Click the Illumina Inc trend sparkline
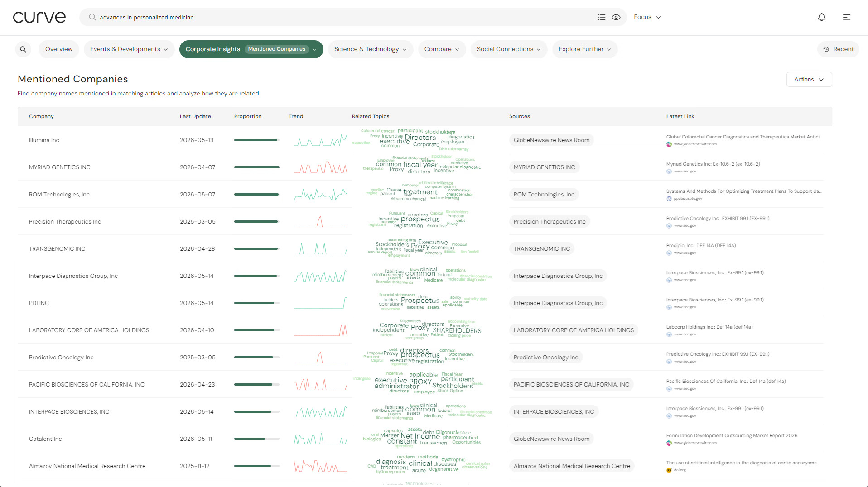 [320, 140]
